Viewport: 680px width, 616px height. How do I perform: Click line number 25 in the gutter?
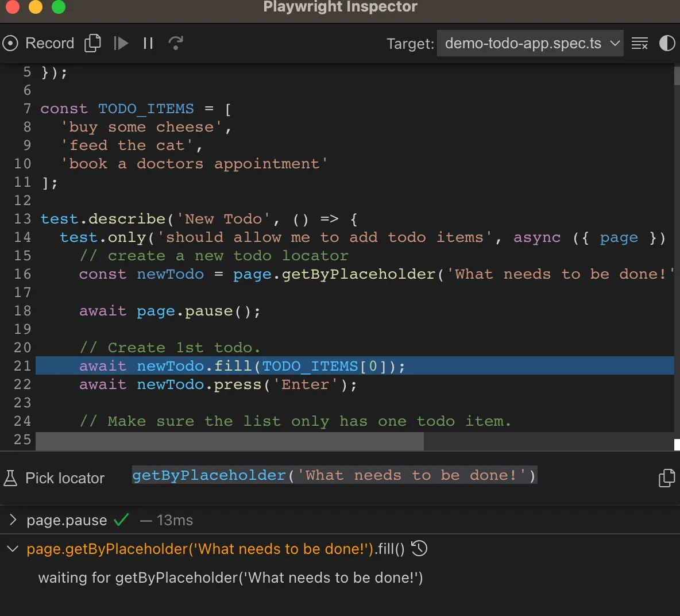pos(22,440)
